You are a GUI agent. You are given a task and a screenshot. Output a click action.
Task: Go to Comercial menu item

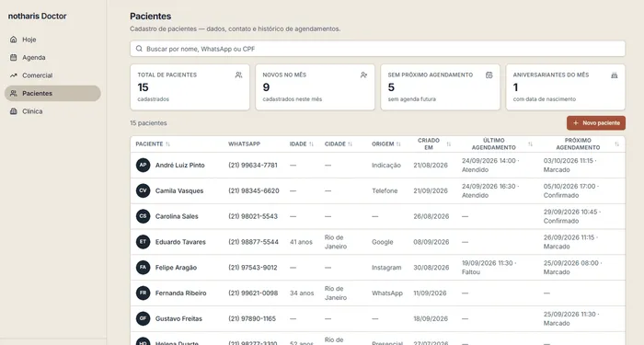(52, 75)
